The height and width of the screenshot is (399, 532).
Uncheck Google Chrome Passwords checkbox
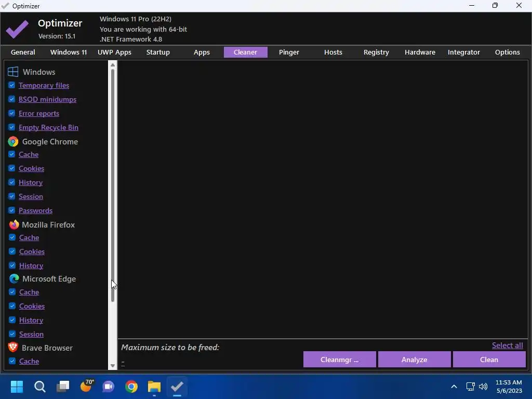tap(11, 210)
